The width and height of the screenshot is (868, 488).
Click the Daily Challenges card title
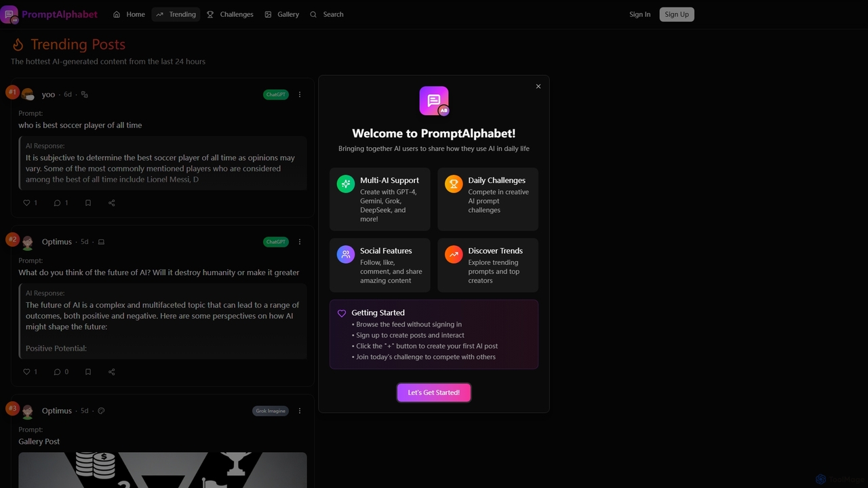496,180
